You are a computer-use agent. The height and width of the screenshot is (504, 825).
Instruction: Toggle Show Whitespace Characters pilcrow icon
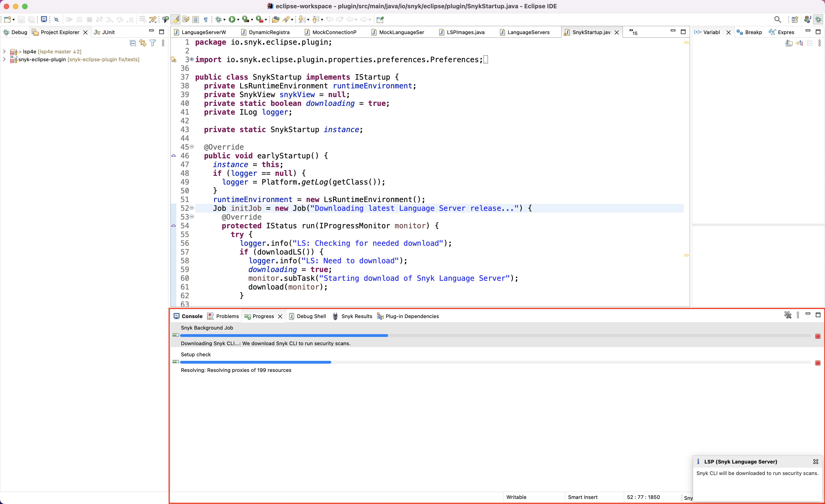tap(206, 19)
